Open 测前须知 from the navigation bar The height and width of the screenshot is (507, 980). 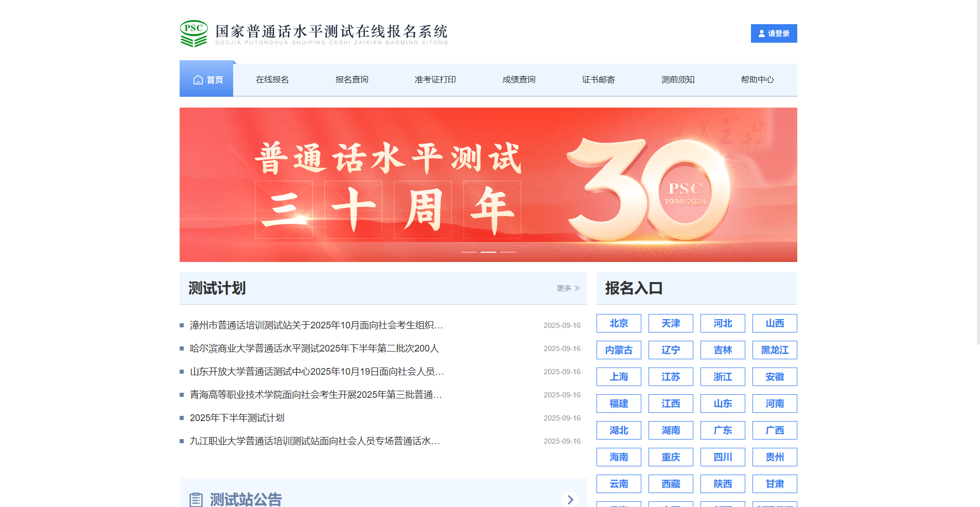[x=677, y=79]
